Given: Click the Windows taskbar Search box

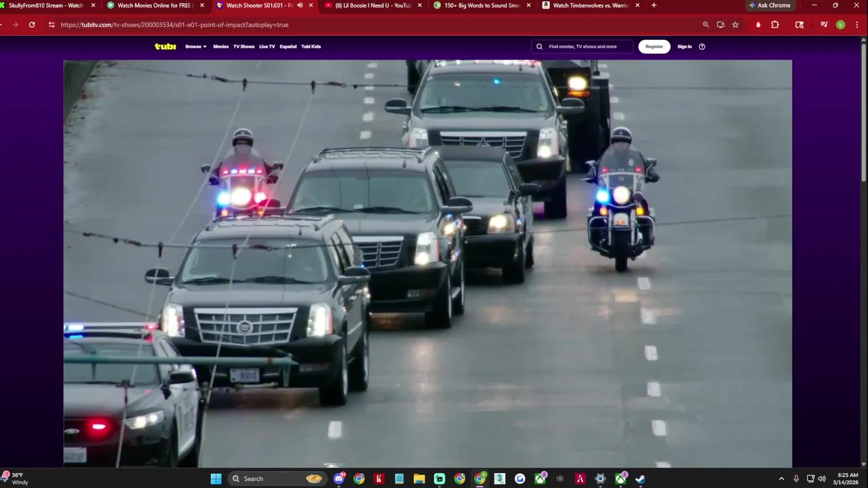Looking at the screenshot, I should pyautogui.click(x=277, y=479).
